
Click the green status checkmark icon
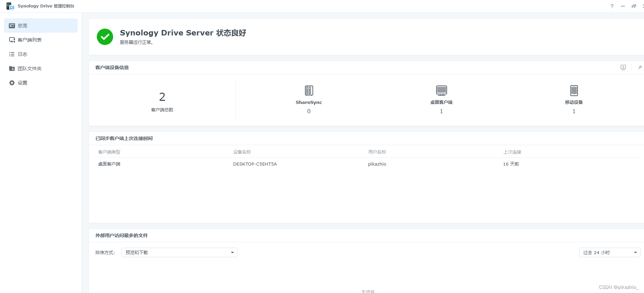pyautogui.click(x=105, y=37)
